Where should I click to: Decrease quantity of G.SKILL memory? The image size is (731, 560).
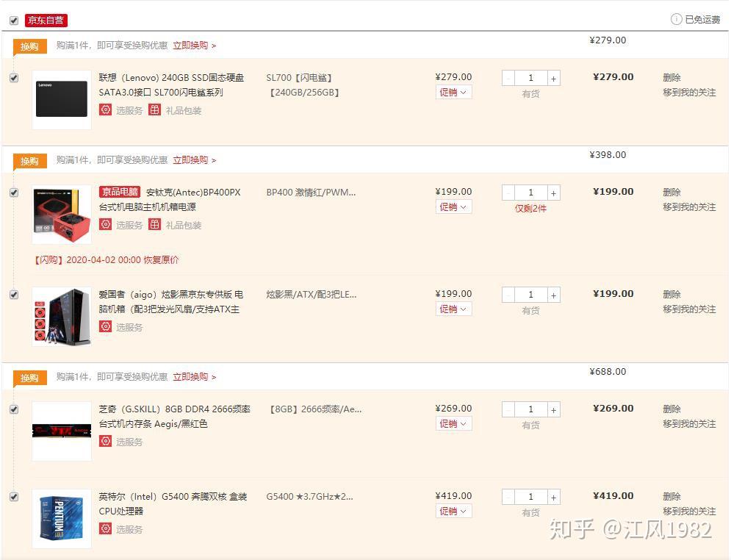tap(508, 410)
